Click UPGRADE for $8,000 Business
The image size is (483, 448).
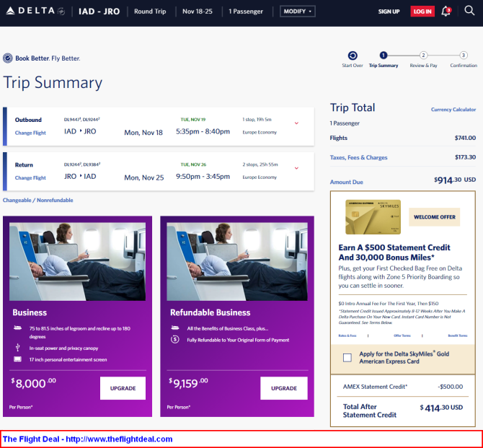pyautogui.click(x=123, y=388)
